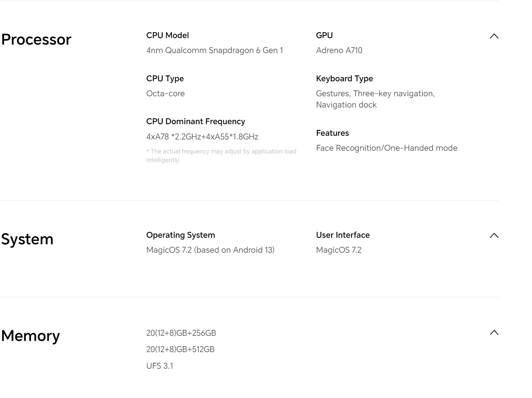The height and width of the screenshot is (398, 532).
Task: Collapse the System section chevron
Action: pos(494,236)
